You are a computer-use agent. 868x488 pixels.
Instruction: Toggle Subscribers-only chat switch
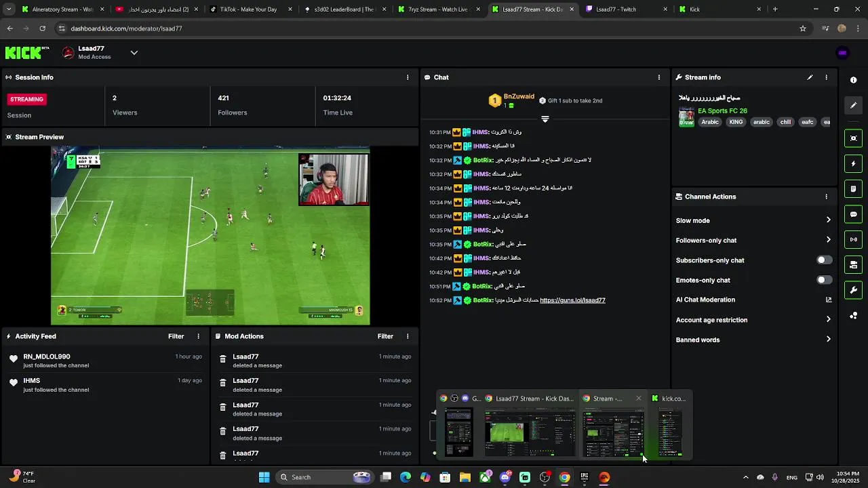click(x=824, y=260)
